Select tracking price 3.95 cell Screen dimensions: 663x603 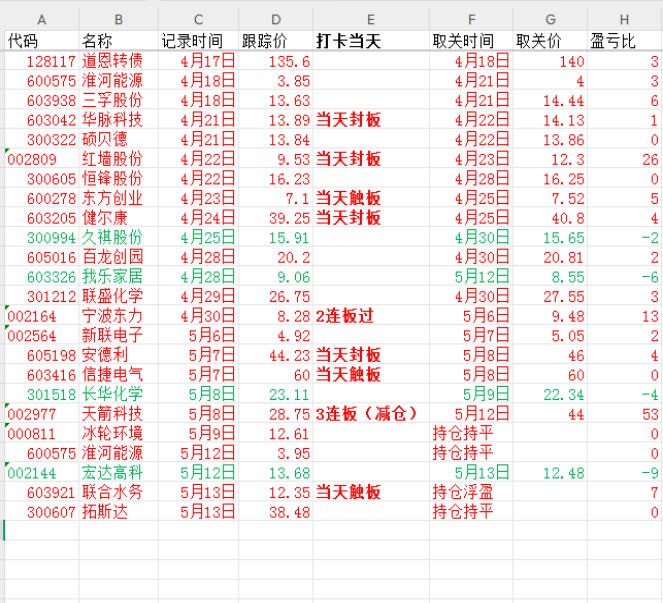(276, 453)
